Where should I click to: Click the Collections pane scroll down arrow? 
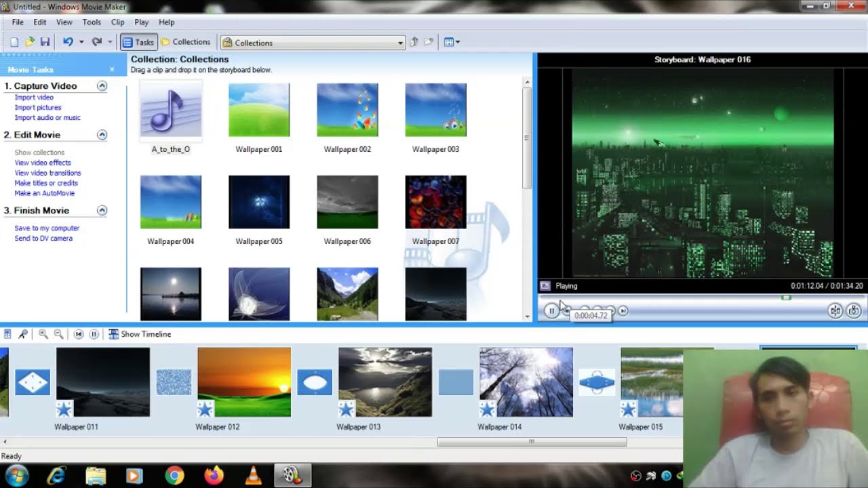[527, 317]
